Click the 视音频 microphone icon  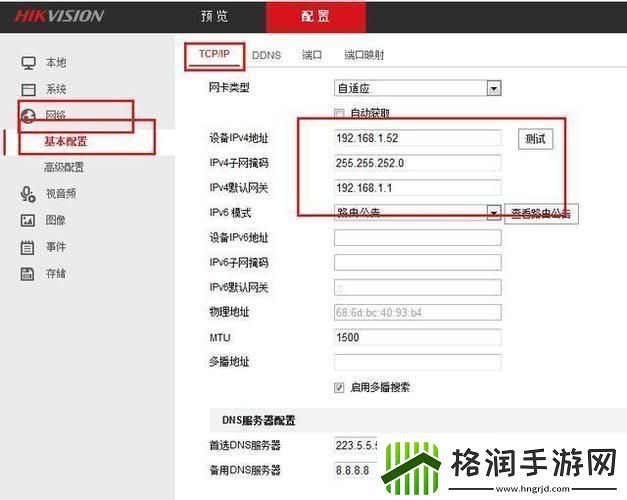tap(28, 194)
